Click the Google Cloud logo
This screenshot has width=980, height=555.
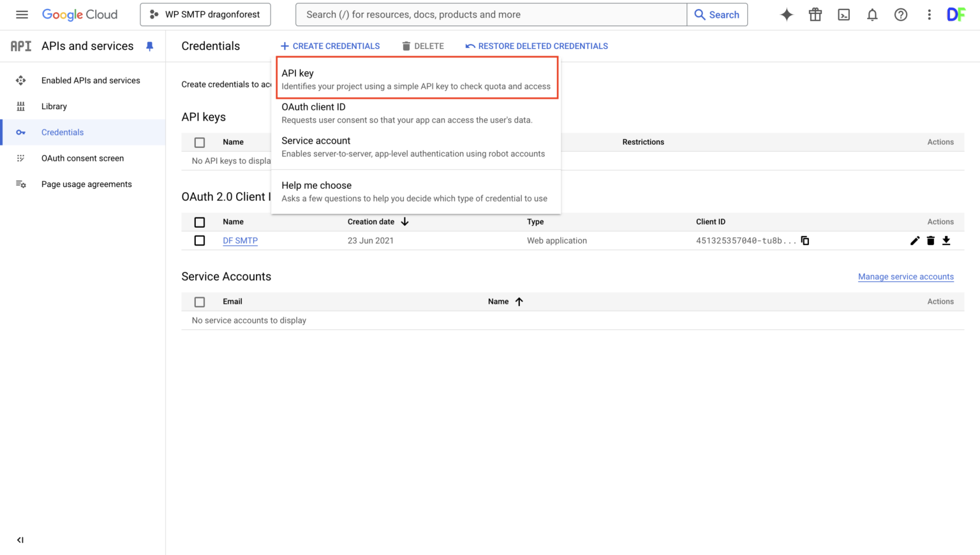80,15
